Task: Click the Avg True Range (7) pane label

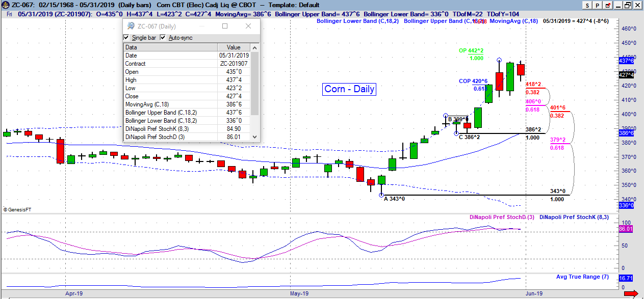Action: point(582,277)
